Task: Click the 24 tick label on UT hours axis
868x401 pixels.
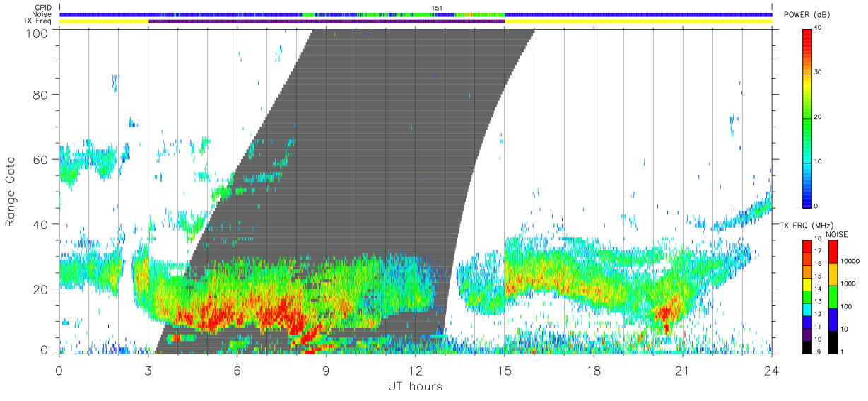Action: click(x=771, y=369)
